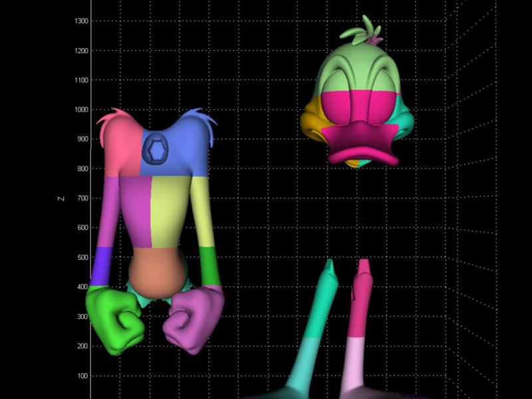
Task: Click the Z axis title label
Action: point(61,198)
